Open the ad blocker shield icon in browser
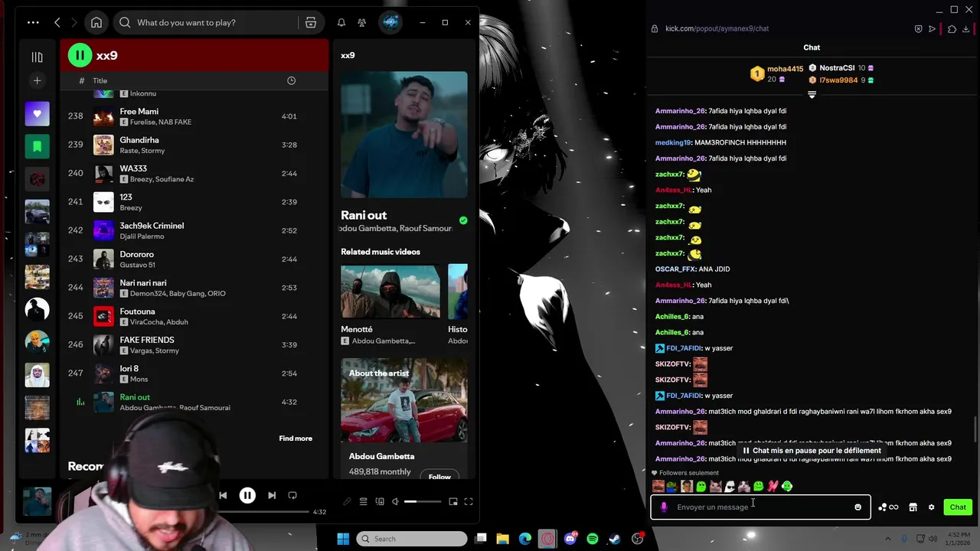This screenshot has height=551, width=980. point(918,29)
